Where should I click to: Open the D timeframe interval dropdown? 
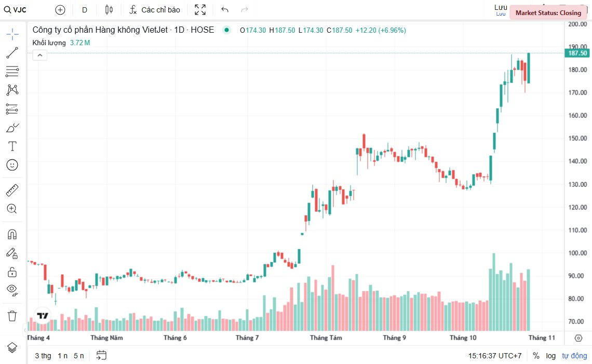[x=85, y=10]
